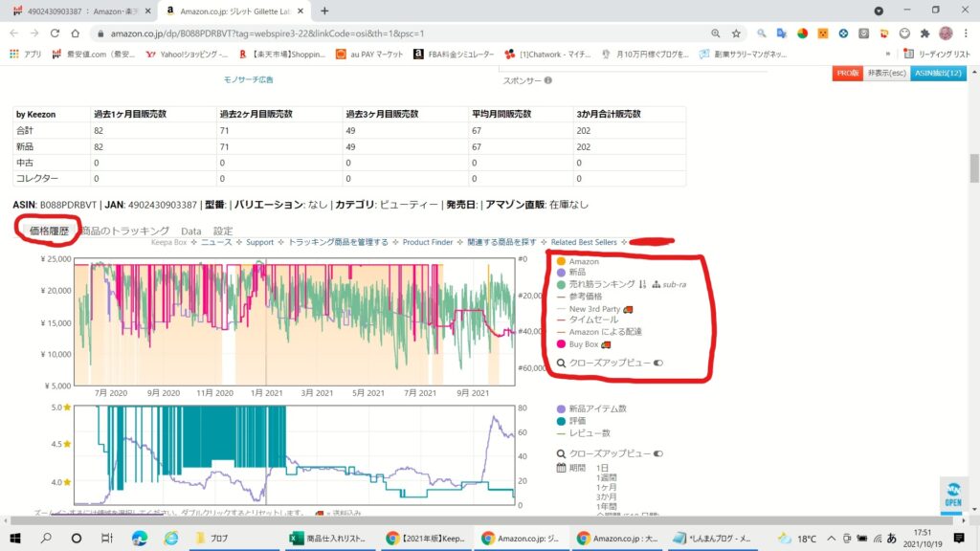Toggle the Buy Box series

(x=584, y=344)
